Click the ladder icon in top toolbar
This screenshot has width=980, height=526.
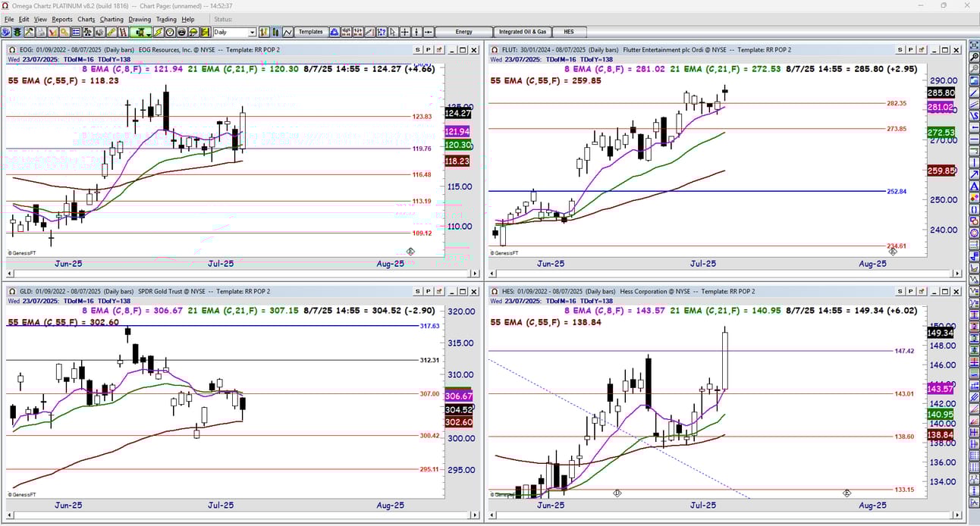point(123,32)
